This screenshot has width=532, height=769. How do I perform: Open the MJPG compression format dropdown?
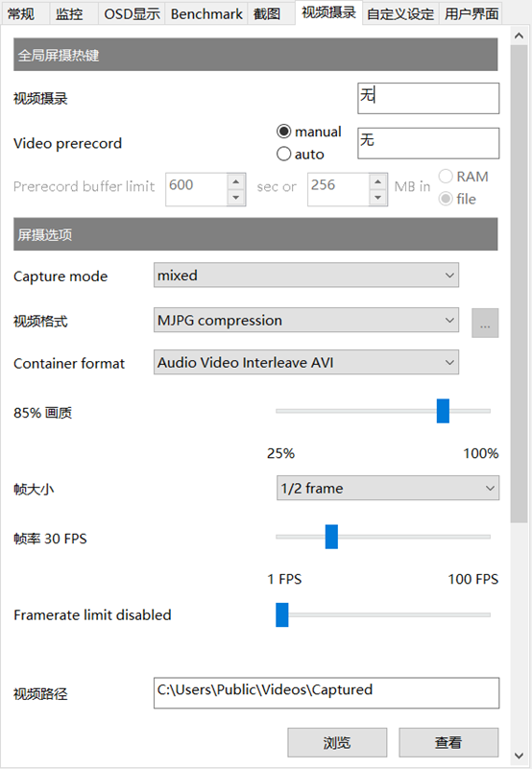click(306, 320)
